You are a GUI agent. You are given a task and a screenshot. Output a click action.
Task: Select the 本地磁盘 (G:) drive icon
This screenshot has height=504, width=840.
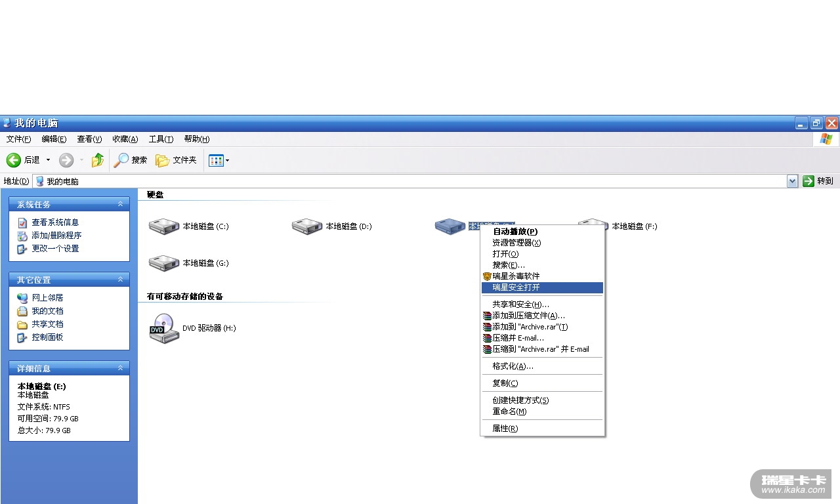tap(164, 263)
